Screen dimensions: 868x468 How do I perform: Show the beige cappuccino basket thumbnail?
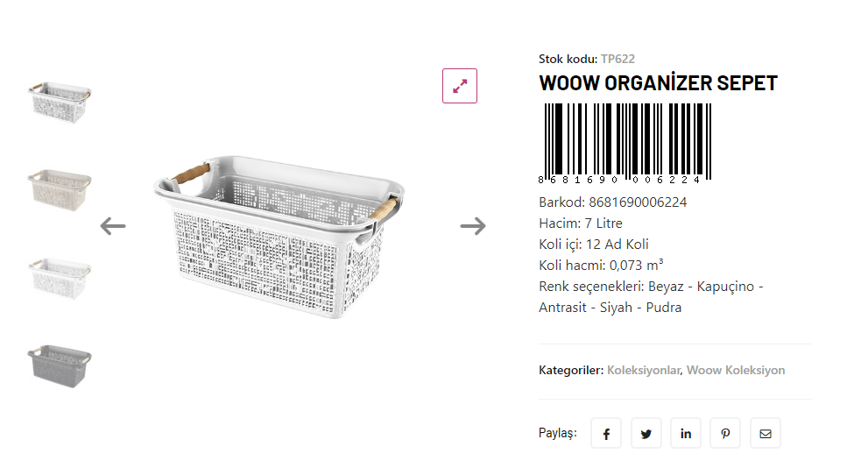point(60,187)
